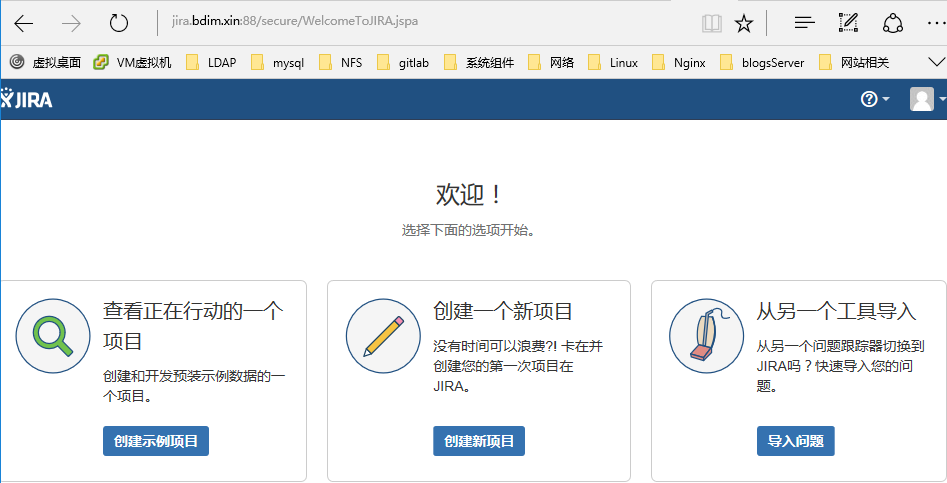
Task: Toggle reading view book icon
Action: pyautogui.click(x=711, y=23)
